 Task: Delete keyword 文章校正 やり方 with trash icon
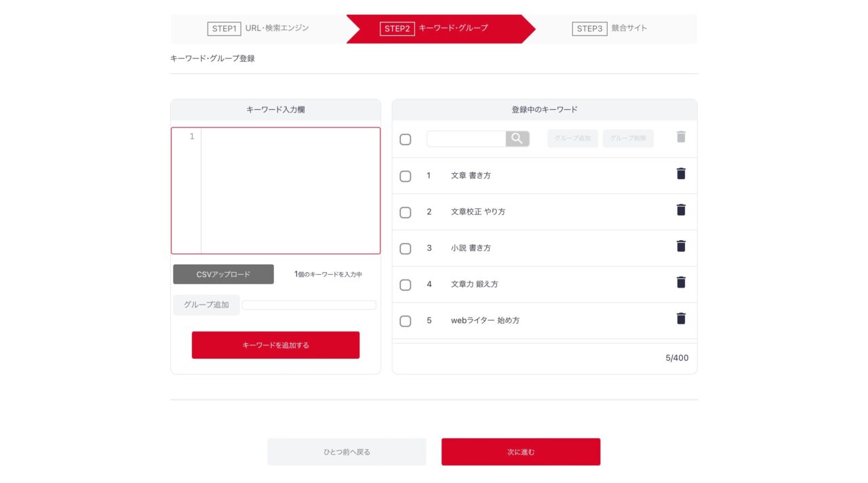tap(681, 210)
